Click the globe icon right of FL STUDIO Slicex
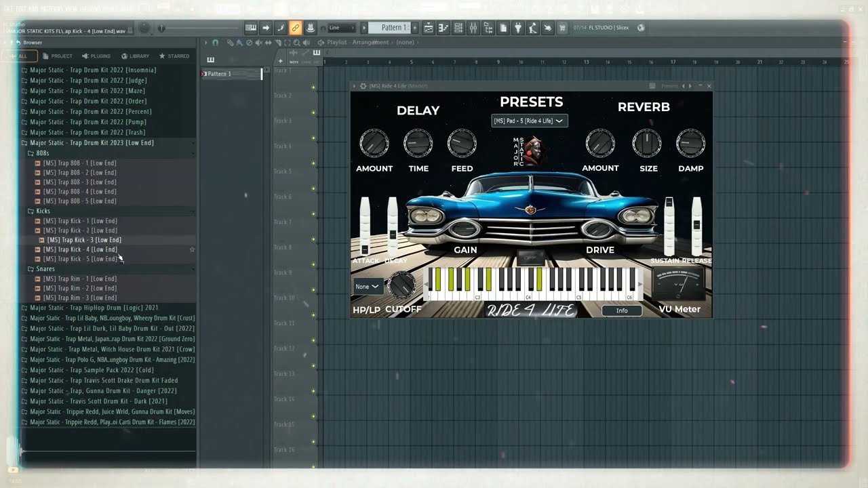868x488 pixels. tap(641, 28)
